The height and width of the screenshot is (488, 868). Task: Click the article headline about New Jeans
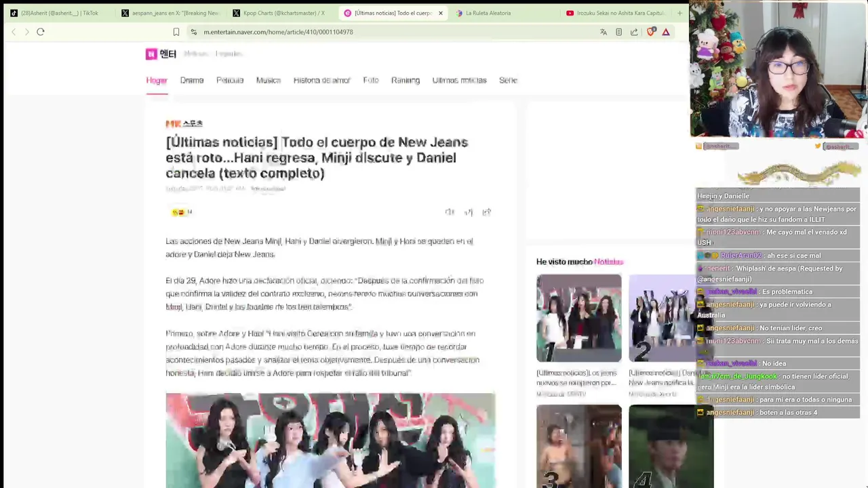tap(317, 157)
